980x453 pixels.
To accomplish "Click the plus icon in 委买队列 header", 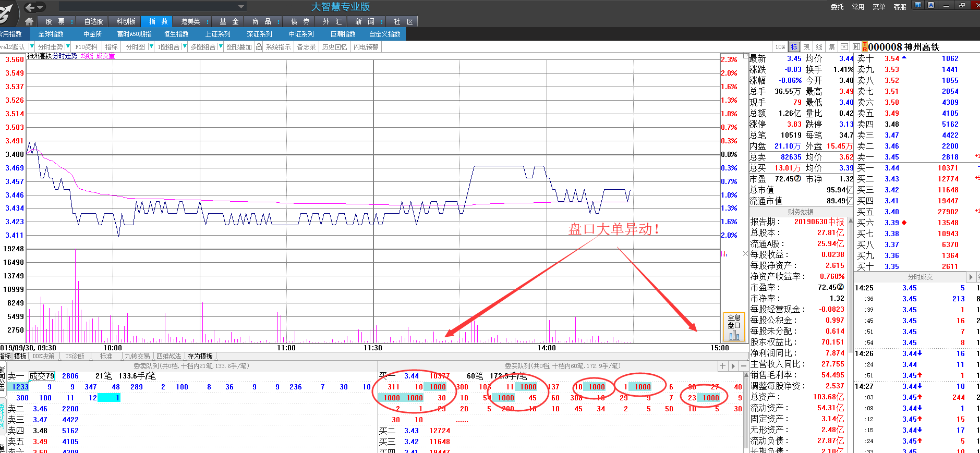I will click(722, 366).
